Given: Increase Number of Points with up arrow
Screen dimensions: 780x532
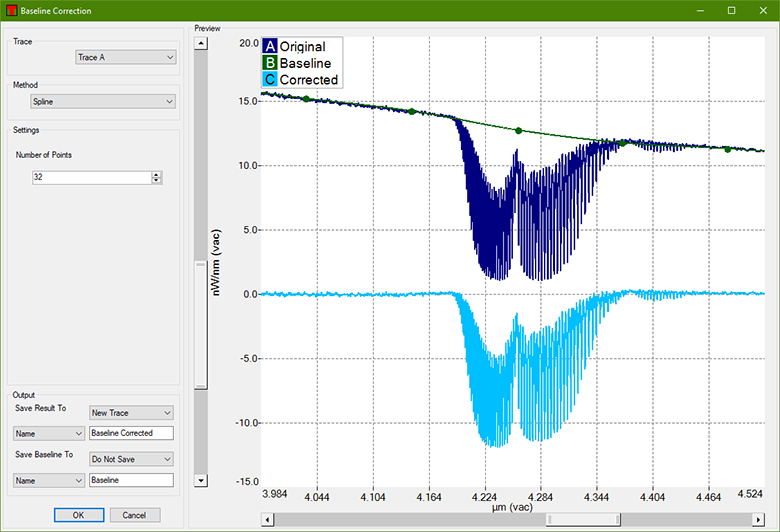Looking at the screenshot, I should pos(156,174).
